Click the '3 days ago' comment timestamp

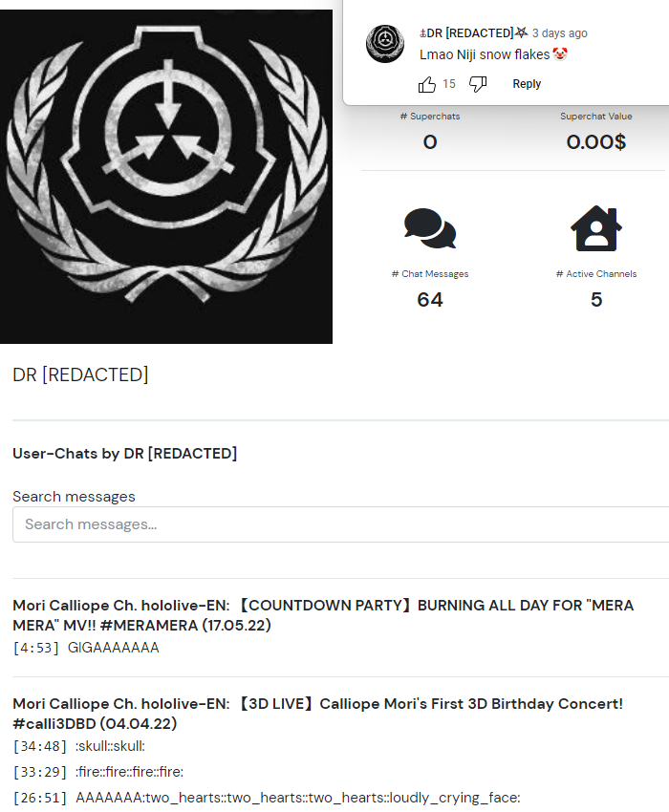[x=560, y=33]
